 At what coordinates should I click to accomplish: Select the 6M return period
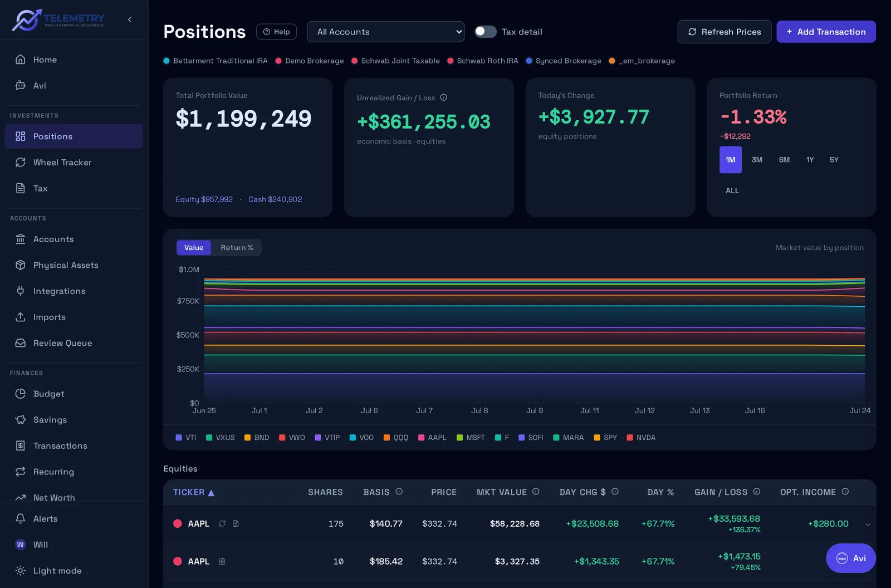[x=784, y=160]
